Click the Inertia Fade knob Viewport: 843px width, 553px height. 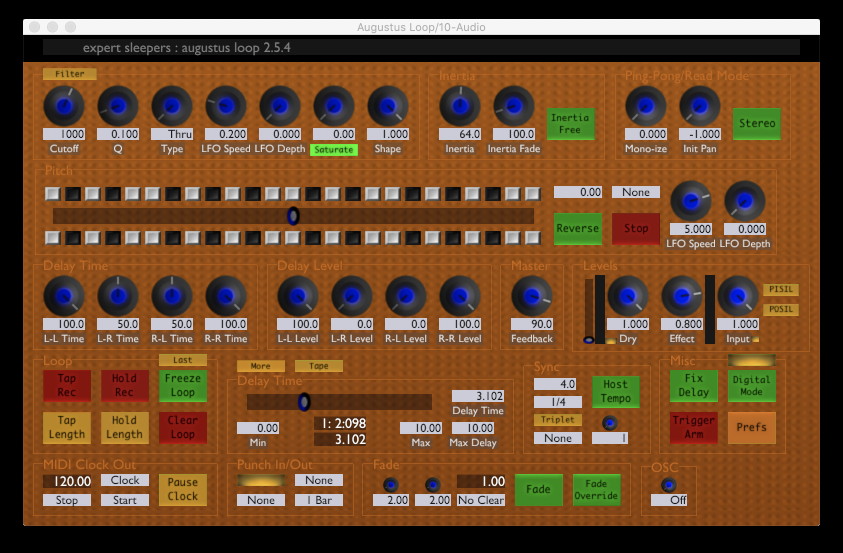513,106
